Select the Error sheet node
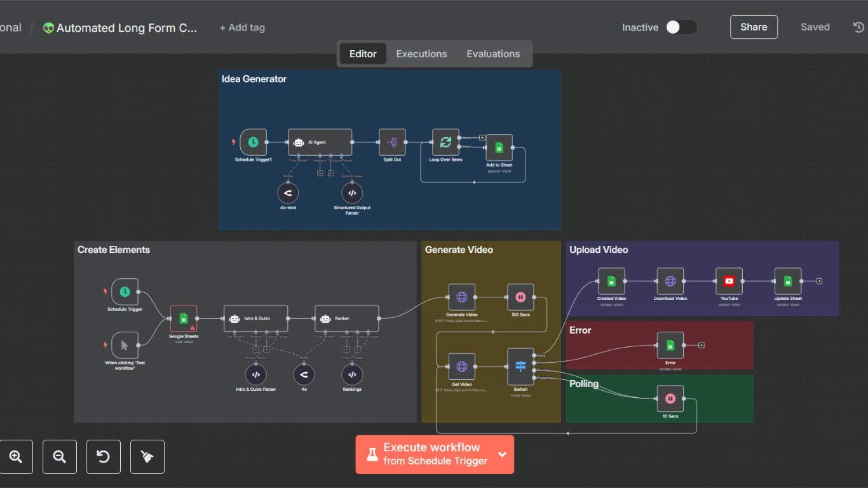This screenshot has height=488, width=868. [x=670, y=345]
